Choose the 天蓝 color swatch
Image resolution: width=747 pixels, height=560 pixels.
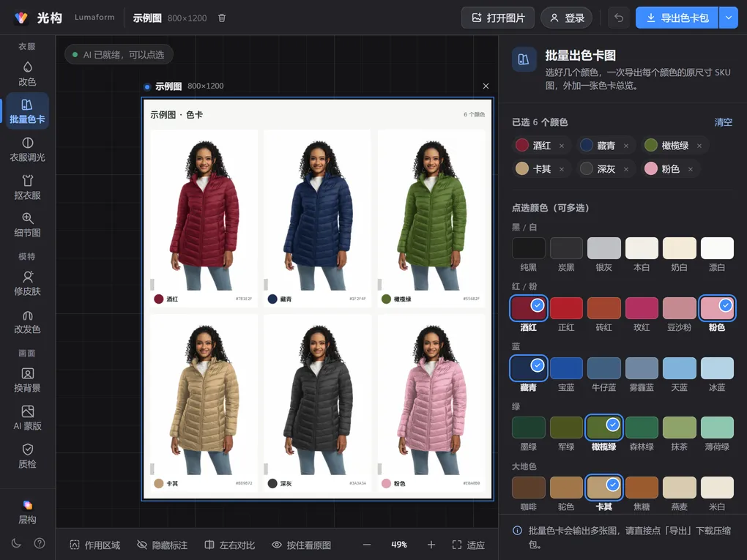(679, 368)
